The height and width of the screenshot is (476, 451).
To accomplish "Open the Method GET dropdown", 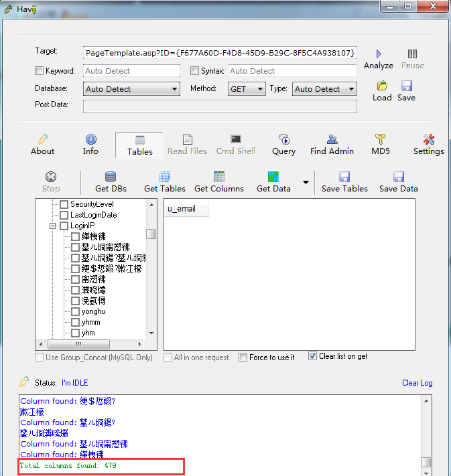I will 247,89.
